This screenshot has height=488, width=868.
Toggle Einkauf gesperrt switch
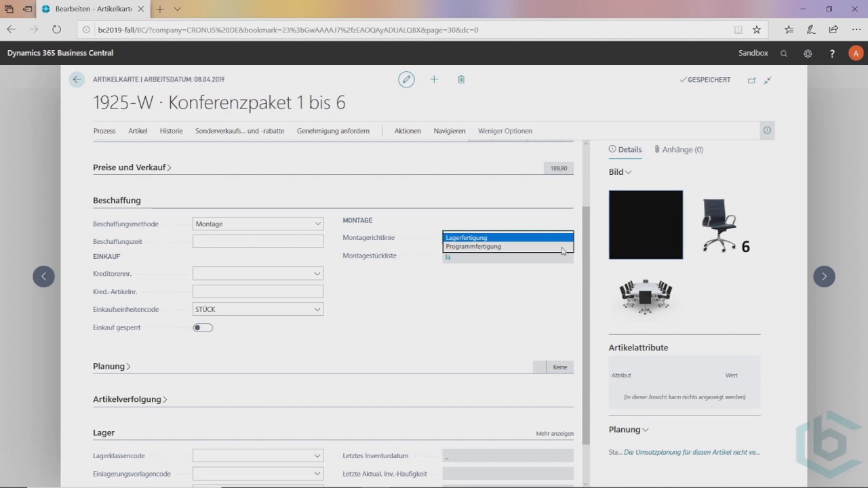coord(203,327)
